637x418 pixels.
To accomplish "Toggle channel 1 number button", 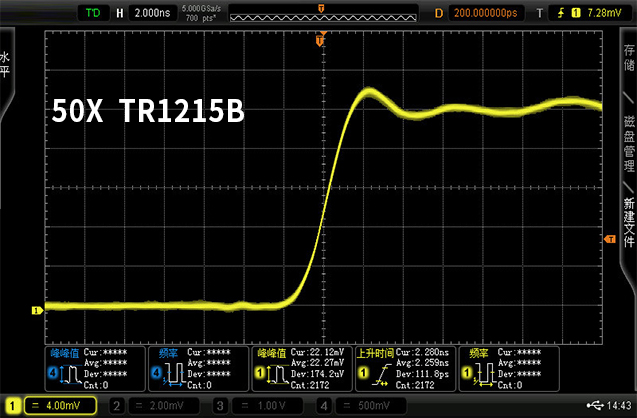I will 13,406.
